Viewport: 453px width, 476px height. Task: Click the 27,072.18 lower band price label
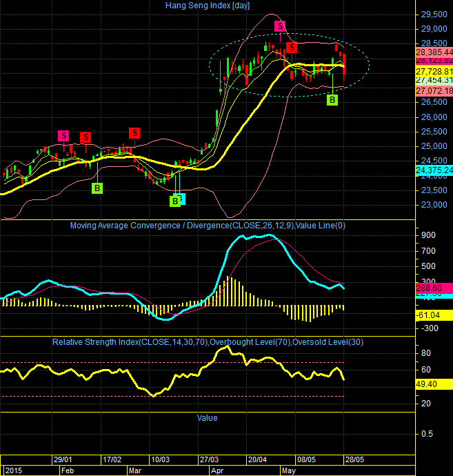point(434,90)
